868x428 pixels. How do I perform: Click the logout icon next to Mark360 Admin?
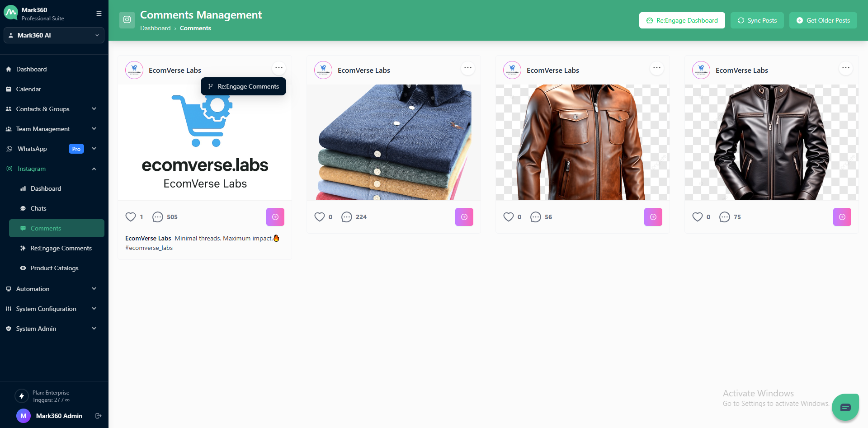click(x=99, y=416)
